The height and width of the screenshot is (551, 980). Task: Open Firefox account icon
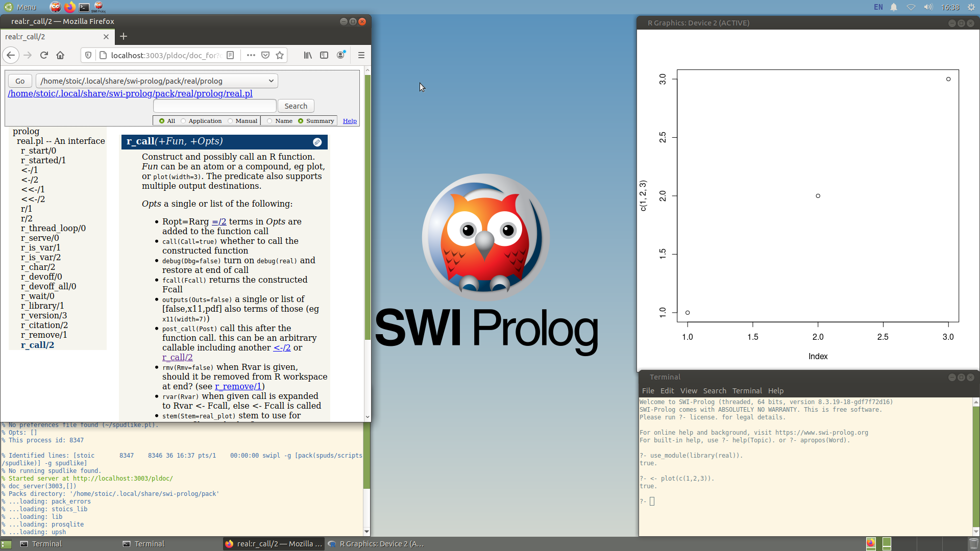pyautogui.click(x=341, y=55)
